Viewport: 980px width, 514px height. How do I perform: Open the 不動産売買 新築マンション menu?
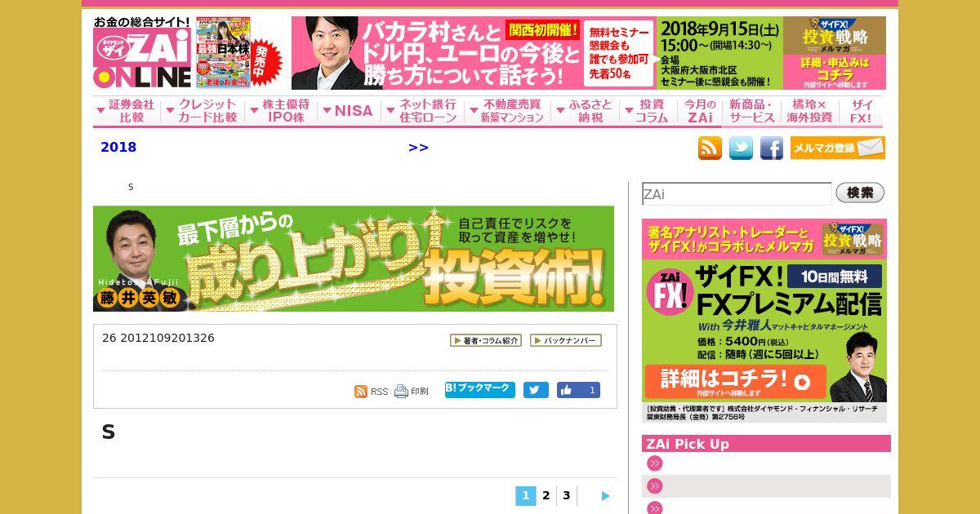[x=507, y=111]
